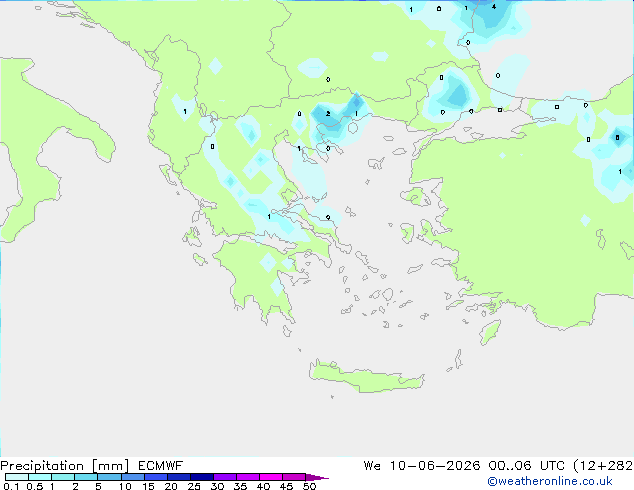Click the legend value label '50'
This screenshot has height=490, width=634.
coord(309,486)
